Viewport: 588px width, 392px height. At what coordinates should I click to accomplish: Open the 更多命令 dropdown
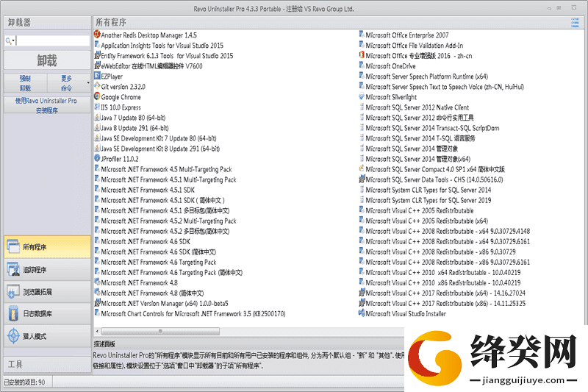click(68, 83)
